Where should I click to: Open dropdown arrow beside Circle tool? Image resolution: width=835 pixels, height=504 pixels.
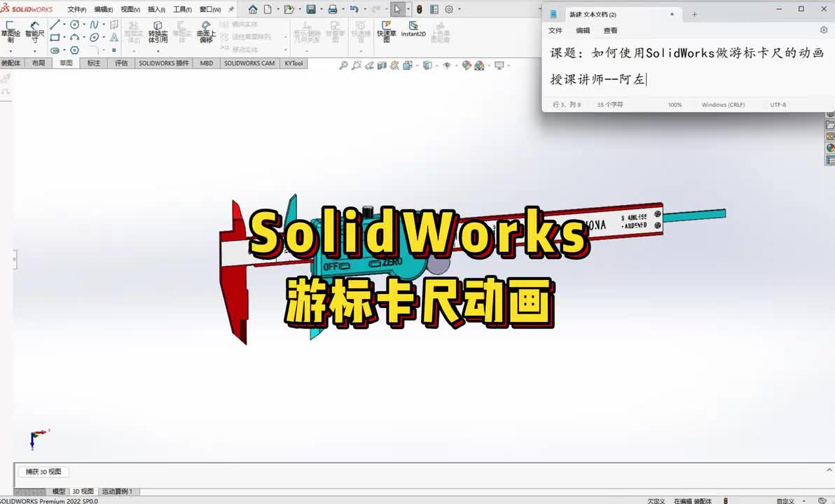[x=84, y=24]
